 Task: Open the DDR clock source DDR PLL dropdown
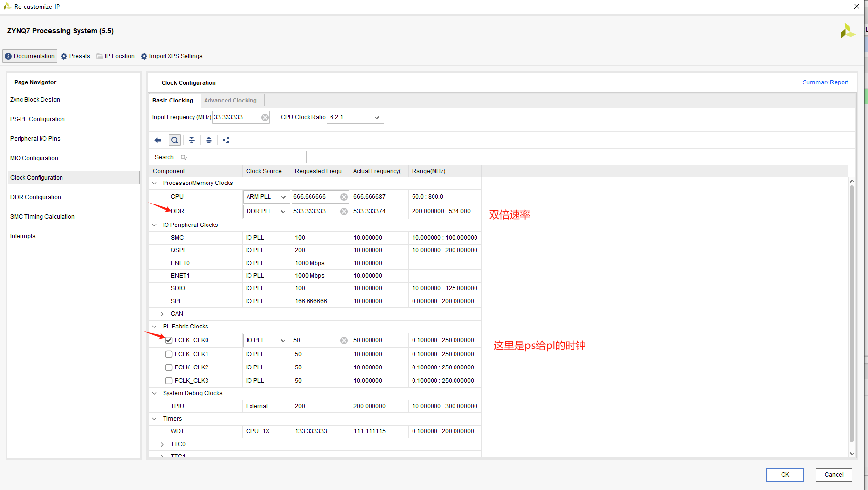tap(267, 211)
